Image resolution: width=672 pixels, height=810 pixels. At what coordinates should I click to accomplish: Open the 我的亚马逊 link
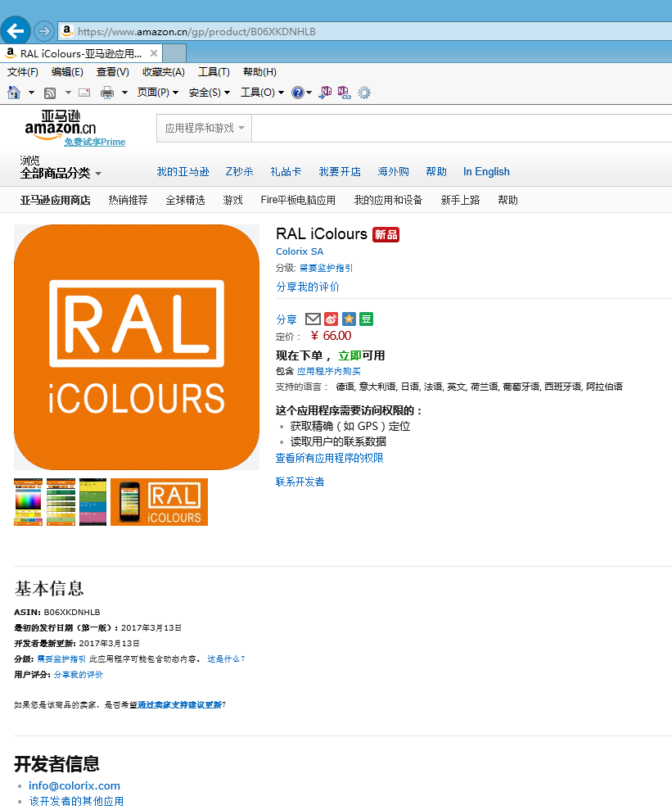click(183, 171)
